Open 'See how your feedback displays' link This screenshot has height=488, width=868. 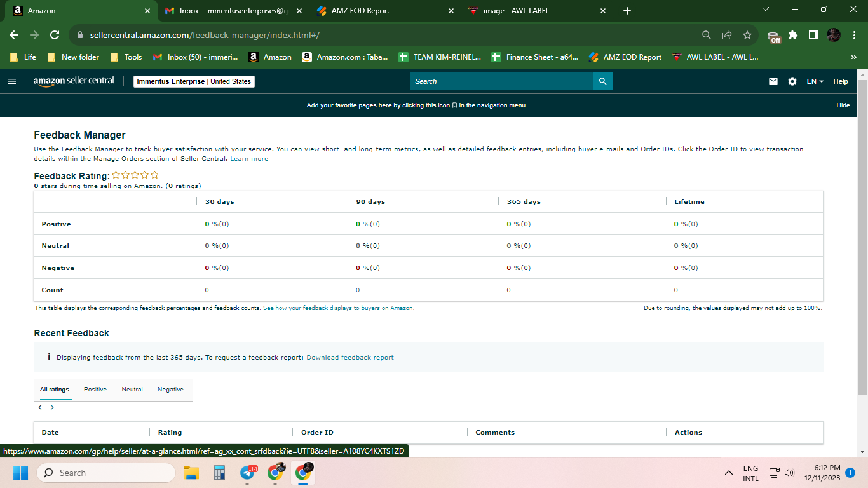(x=339, y=308)
